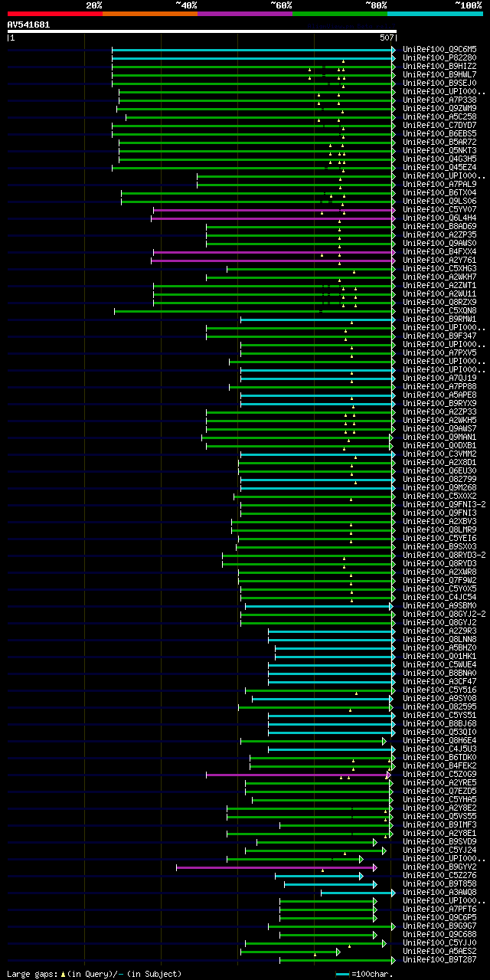
Task: Select the UniRef100_C5XHG3 label
Action: (x=439, y=269)
